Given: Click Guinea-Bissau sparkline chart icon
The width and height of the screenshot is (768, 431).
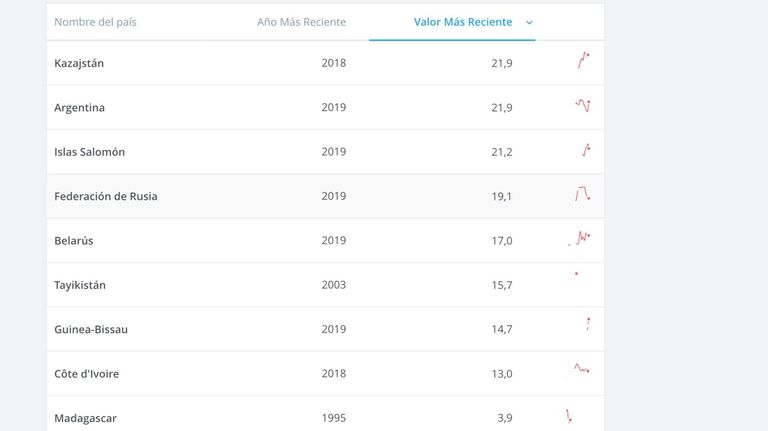Looking at the screenshot, I should pyautogui.click(x=588, y=324).
